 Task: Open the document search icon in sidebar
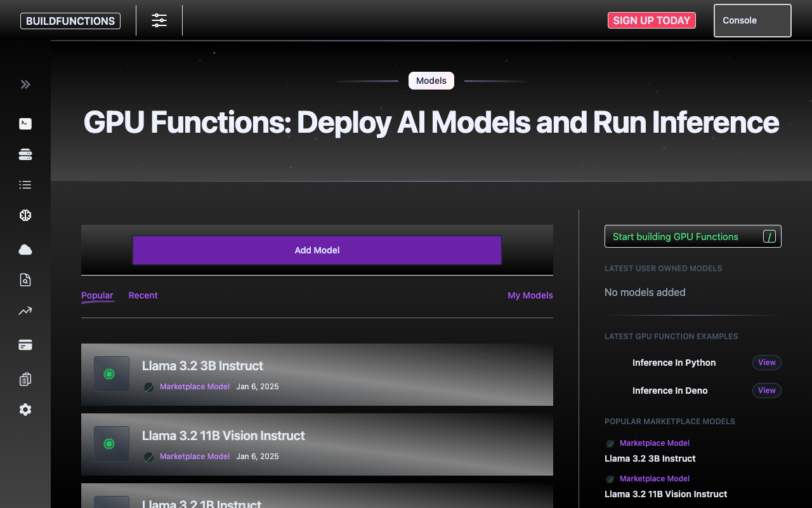(25, 280)
